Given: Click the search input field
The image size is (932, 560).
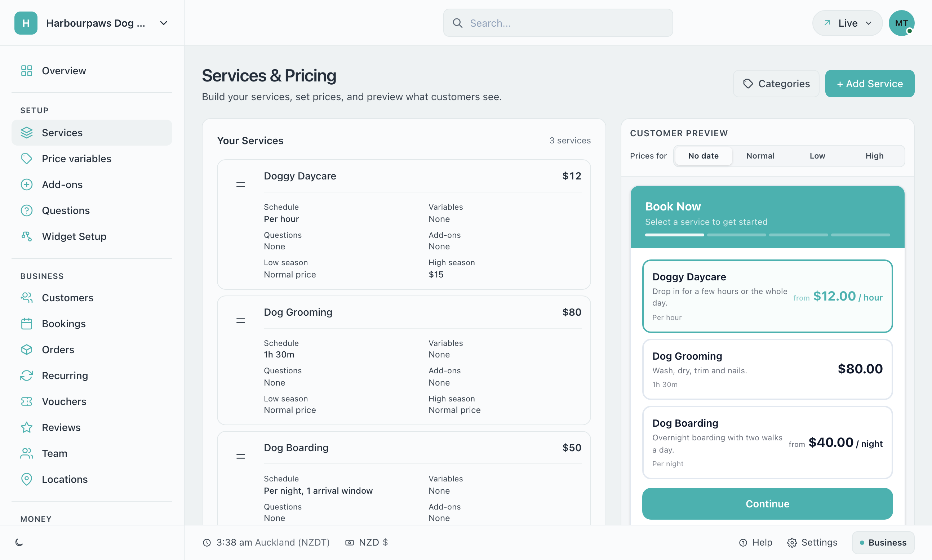Looking at the screenshot, I should [x=558, y=23].
